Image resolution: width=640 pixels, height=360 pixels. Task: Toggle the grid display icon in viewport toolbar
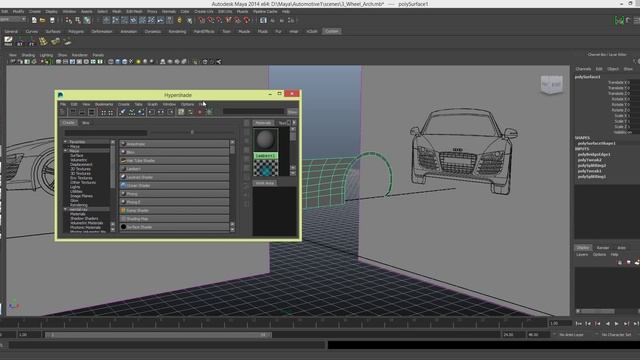(x=59, y=62)
